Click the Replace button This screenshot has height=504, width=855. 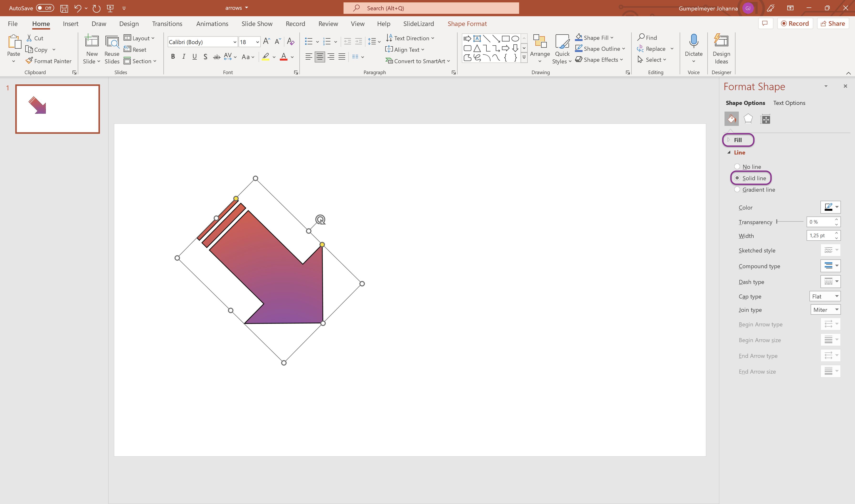654,49
